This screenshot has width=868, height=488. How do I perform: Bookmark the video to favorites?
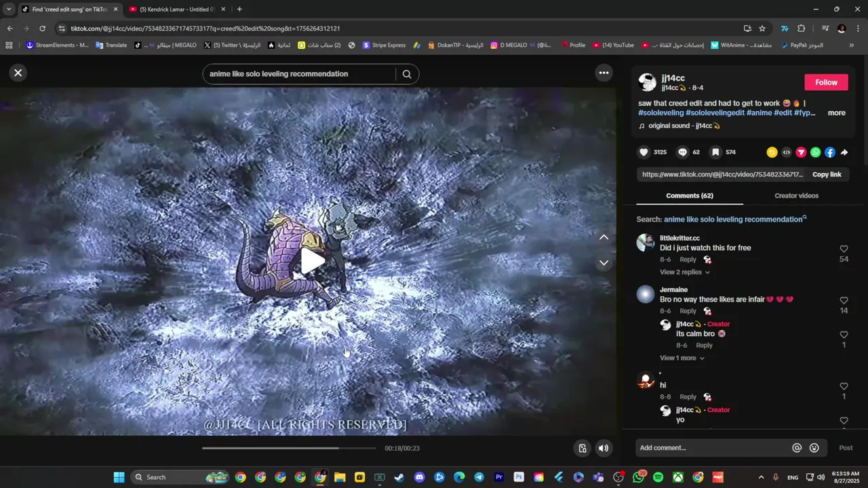coord(715,152)
